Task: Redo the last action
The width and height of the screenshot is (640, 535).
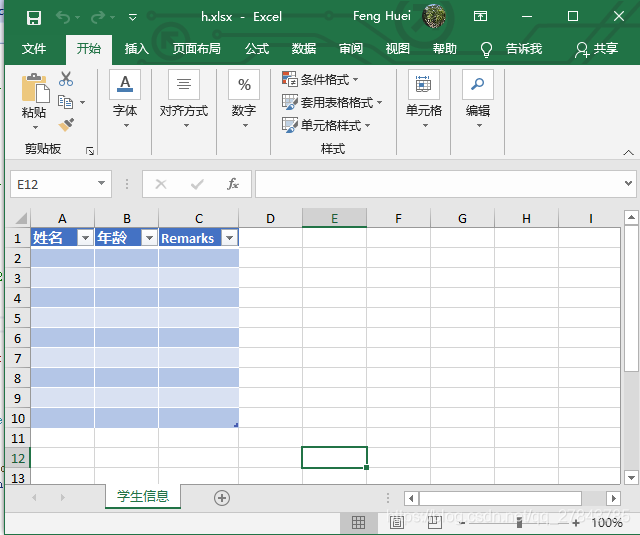Action: (x=98, y=17)
